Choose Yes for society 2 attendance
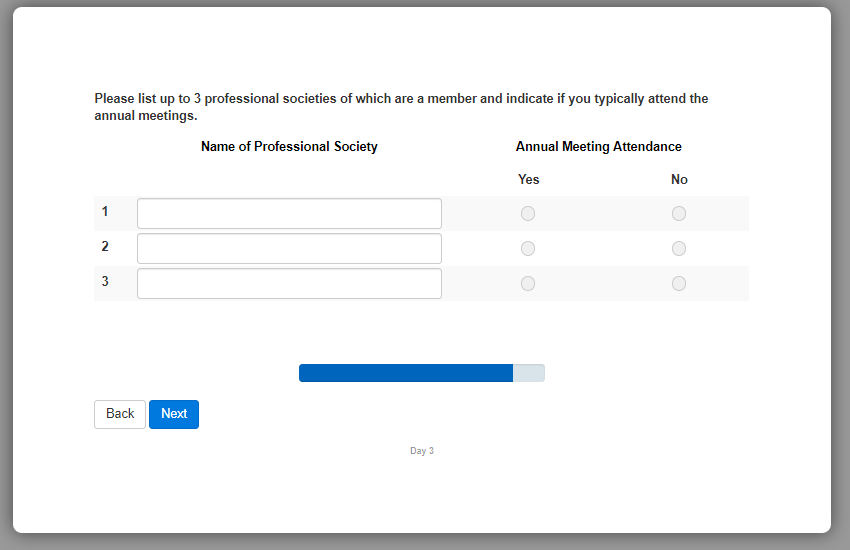The width and height of the screenshot is (850, 550). click(x=528, y=249)
